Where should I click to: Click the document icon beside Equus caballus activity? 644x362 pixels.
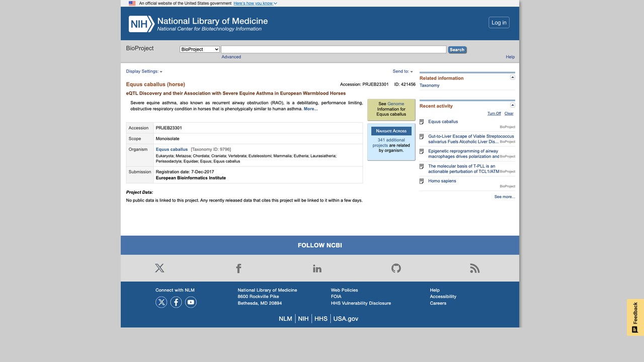pos(422,122)
